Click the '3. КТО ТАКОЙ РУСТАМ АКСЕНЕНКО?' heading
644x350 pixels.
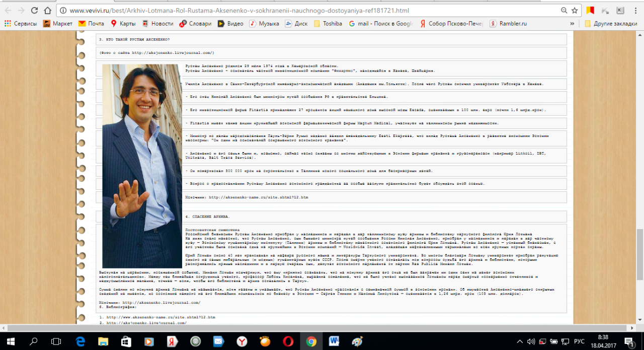pos(134,39)
